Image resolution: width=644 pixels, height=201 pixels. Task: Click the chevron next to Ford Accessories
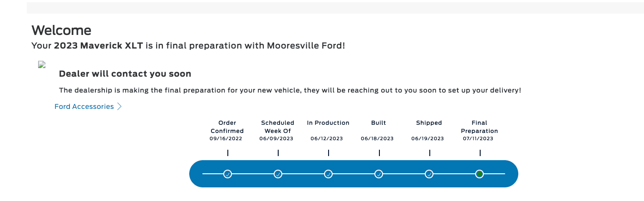[119, 107]
